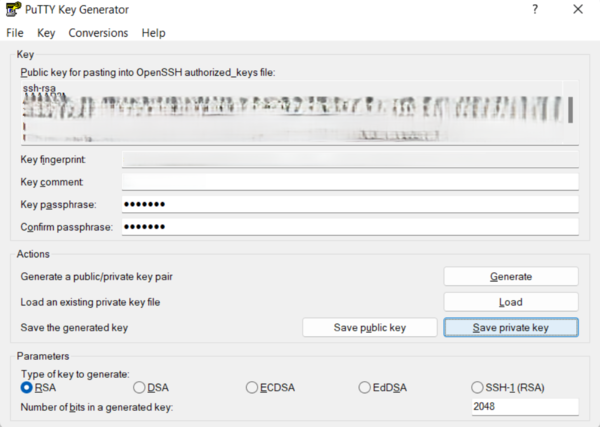The image size is (600, 427).
Task: Select RSA key type
Action: [27, 387]
